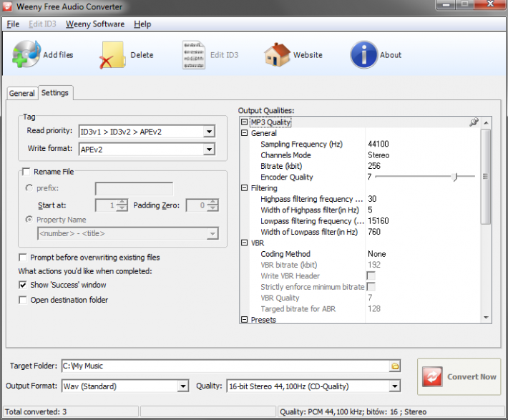This screenshot has width=508, height=420.
Task: Toggle the Write VBR Header checkbox
Action: pyautogui.click(x=371, y=275)
